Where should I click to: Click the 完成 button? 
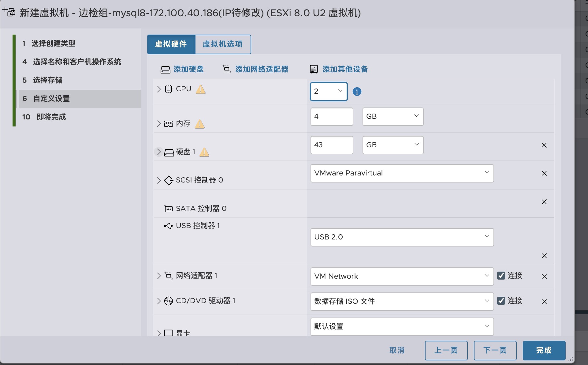click(x=544, y=350)
